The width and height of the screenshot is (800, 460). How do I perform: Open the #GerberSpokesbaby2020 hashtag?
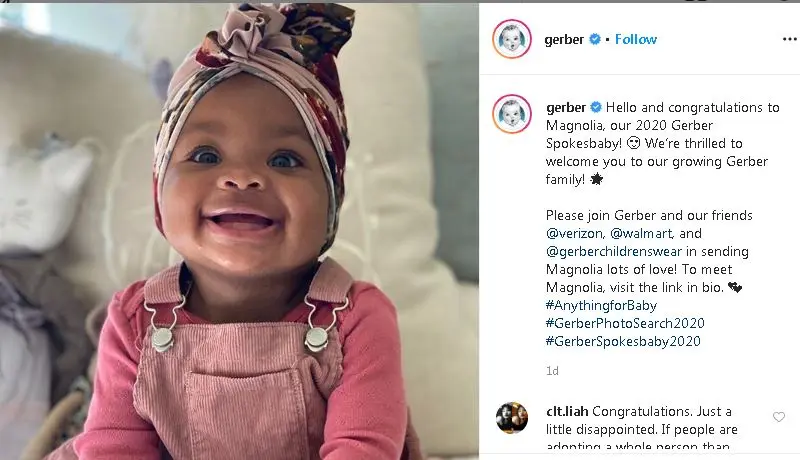pyautogui.click(x=623, y=341)
